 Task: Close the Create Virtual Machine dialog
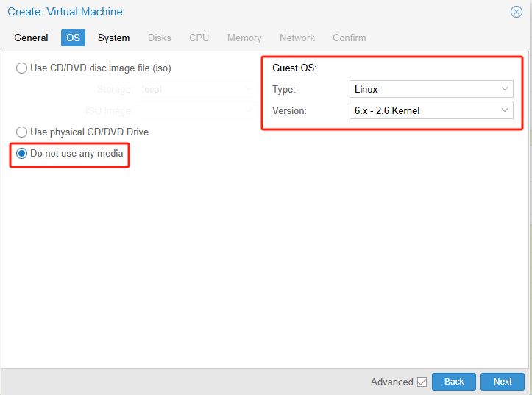(516, 12)
